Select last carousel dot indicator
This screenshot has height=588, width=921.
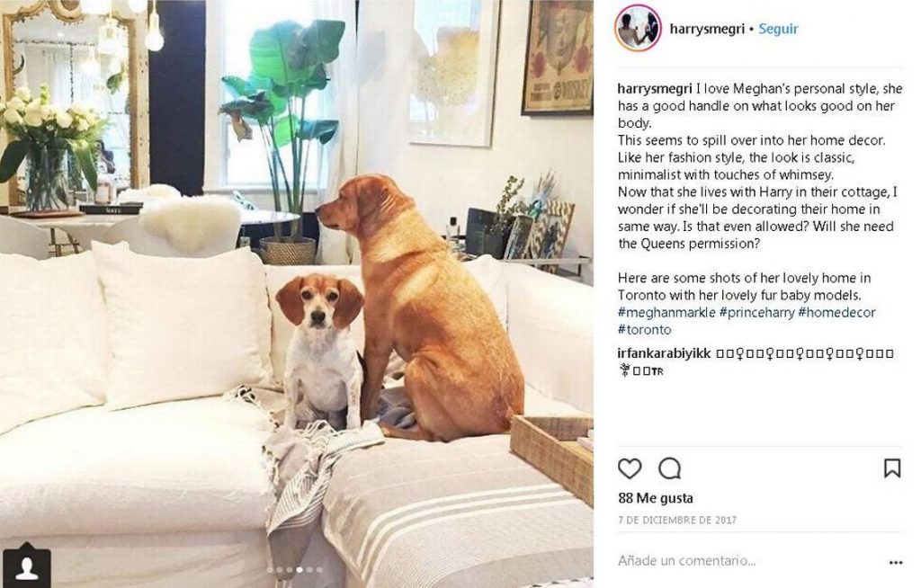click(319, 570)
